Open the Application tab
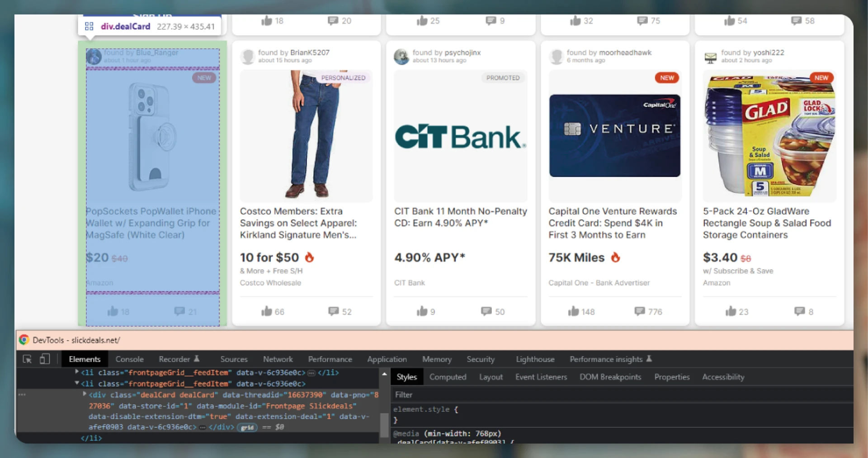868x458 pixels. (x=387, y=359)
